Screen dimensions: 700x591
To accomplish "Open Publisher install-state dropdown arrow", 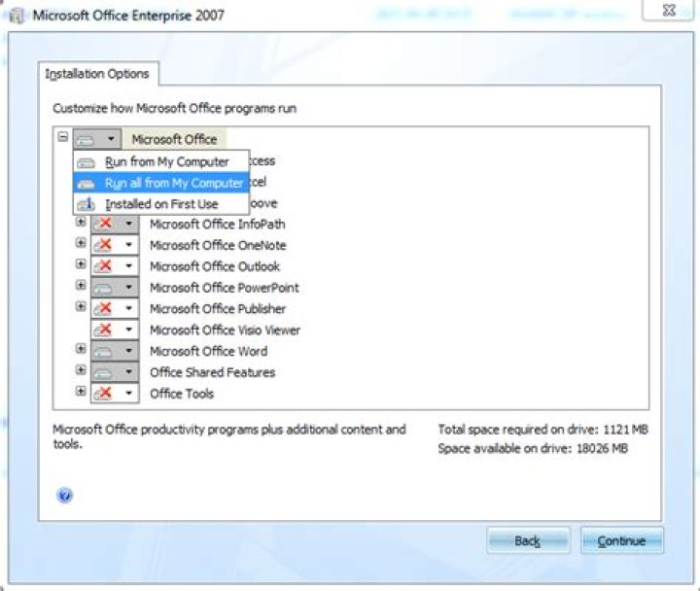I will pyautogui.click(x=128, y=308).
